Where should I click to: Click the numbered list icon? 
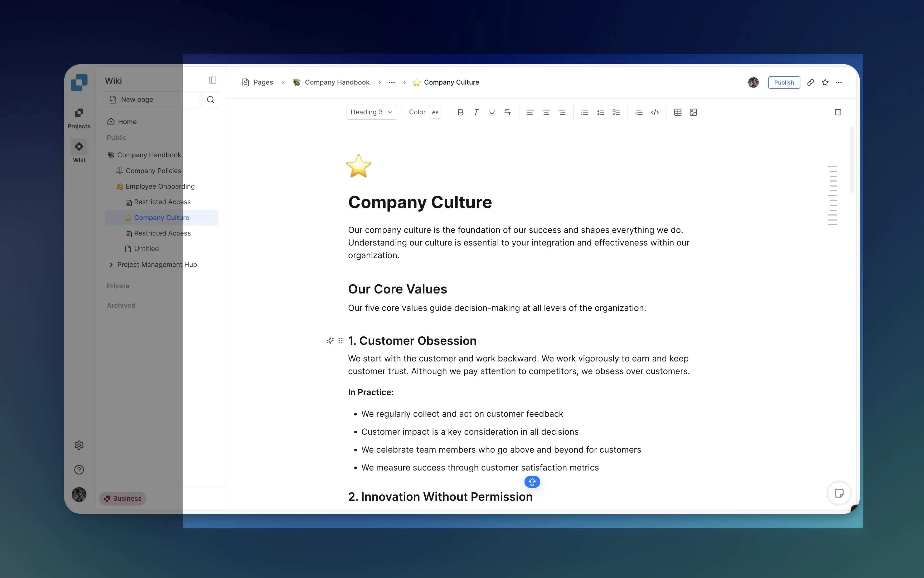pyautogui.click(x=600, y=112)
